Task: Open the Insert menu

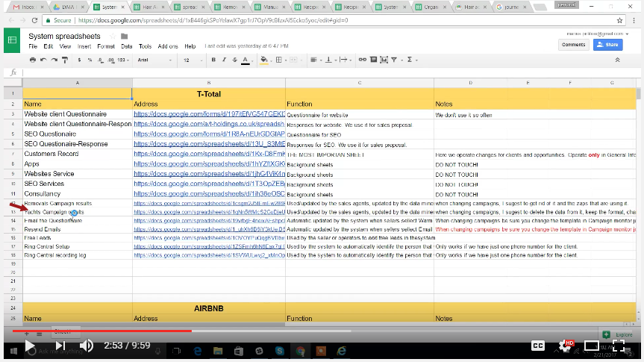Action: point(84,46)
